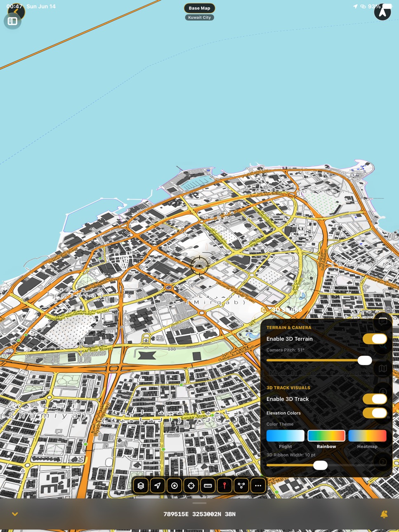Click the Rainbow theme label
Viewport: 399px width, 532px height.
(326, 447)
